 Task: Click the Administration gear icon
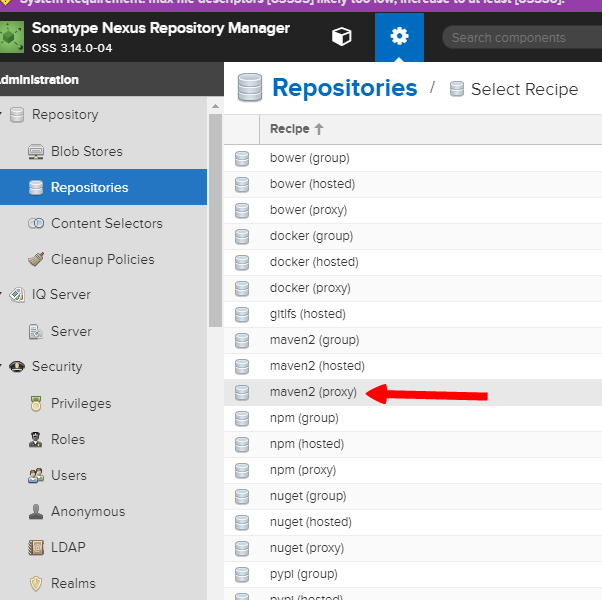tap(399, 36)
